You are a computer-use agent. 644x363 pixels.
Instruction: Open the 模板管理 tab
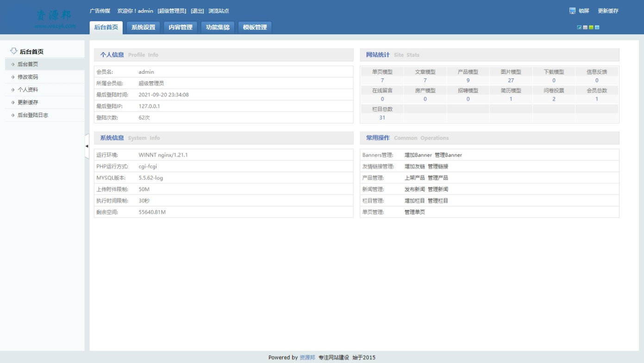254,27
